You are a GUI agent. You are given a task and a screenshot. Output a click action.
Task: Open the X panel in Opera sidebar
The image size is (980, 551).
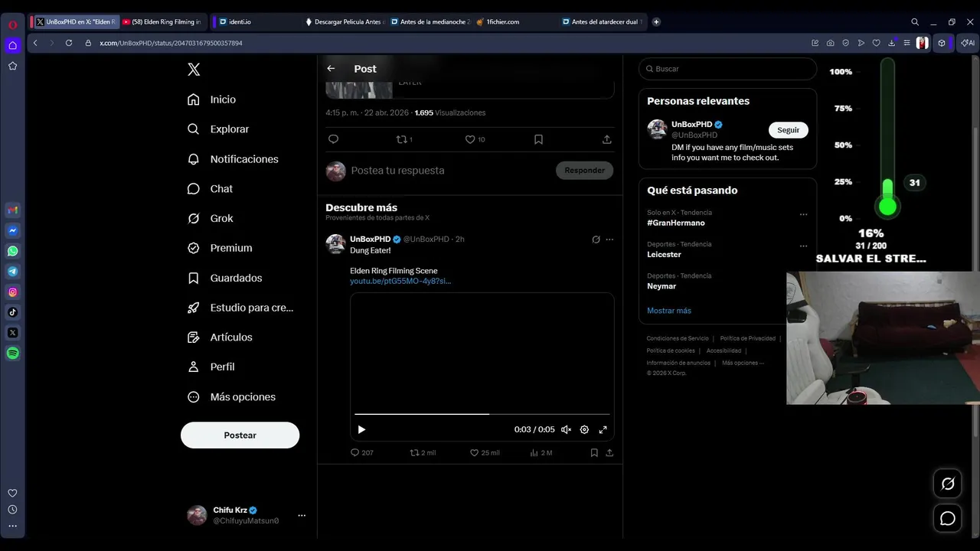tap(12, 333)
